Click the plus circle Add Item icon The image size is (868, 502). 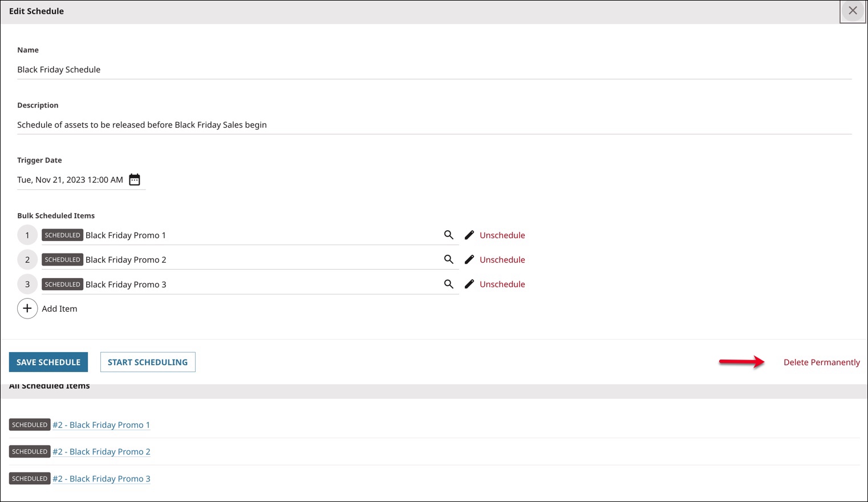[x=27, y=308]
